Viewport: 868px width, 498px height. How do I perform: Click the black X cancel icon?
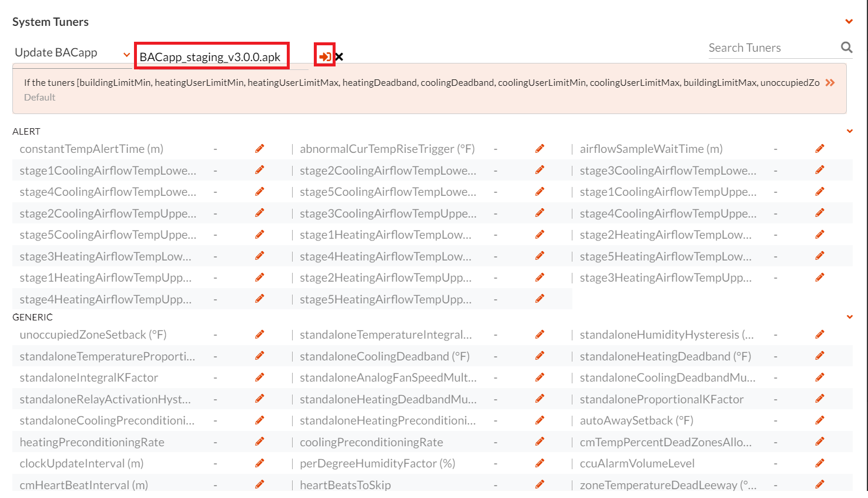pyautogui.click(x=339, y=57)
